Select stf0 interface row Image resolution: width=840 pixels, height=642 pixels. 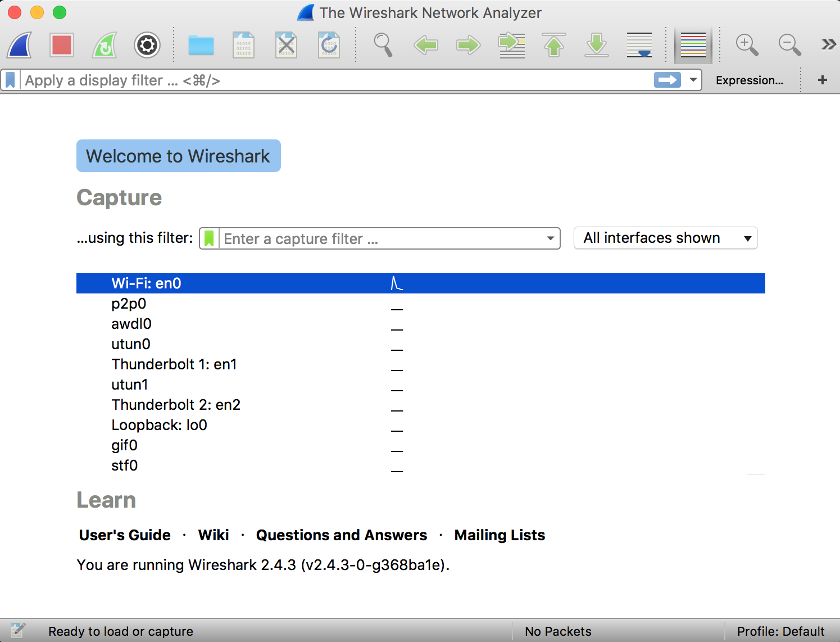[x=421, y=465]
